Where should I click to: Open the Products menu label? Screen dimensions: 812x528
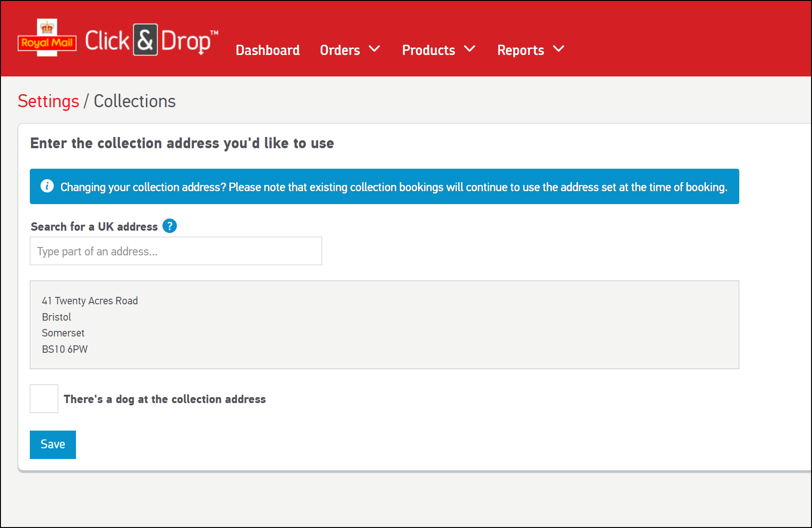[x=428, y=50]
